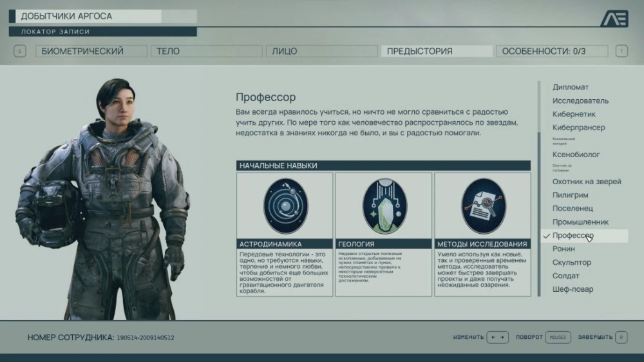Choose the Дипломат background option
The height and width of the screenshot is (362, 644).
[x=571, y=87]
